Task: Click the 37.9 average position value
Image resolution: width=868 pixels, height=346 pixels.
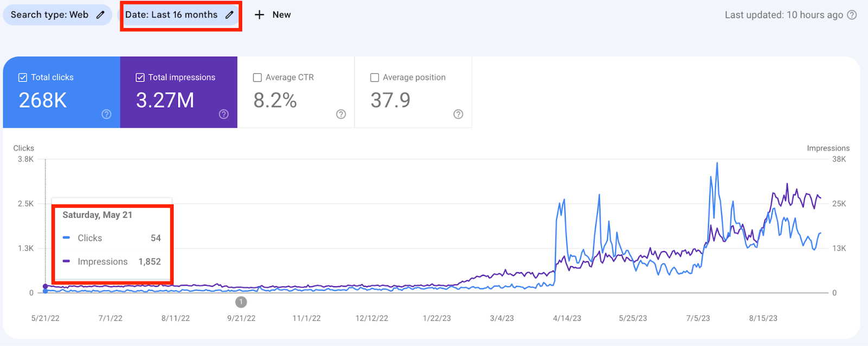Action: [x=391, y=100]
